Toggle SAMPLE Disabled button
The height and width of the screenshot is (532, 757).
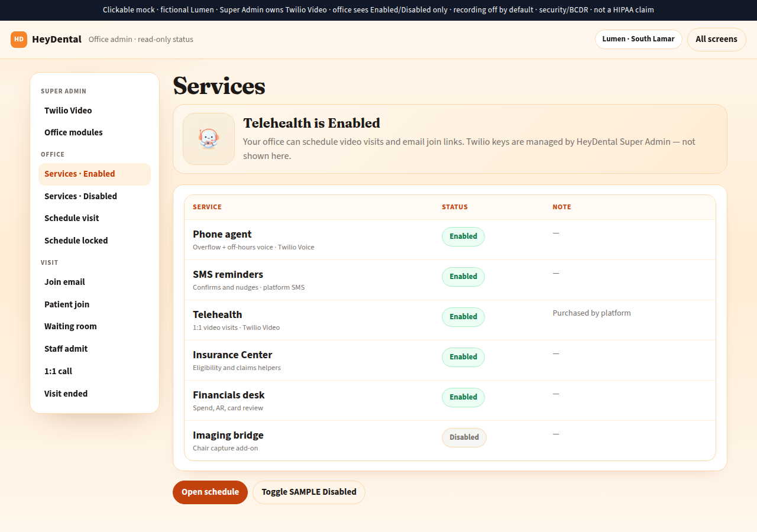tap(309, 492)
